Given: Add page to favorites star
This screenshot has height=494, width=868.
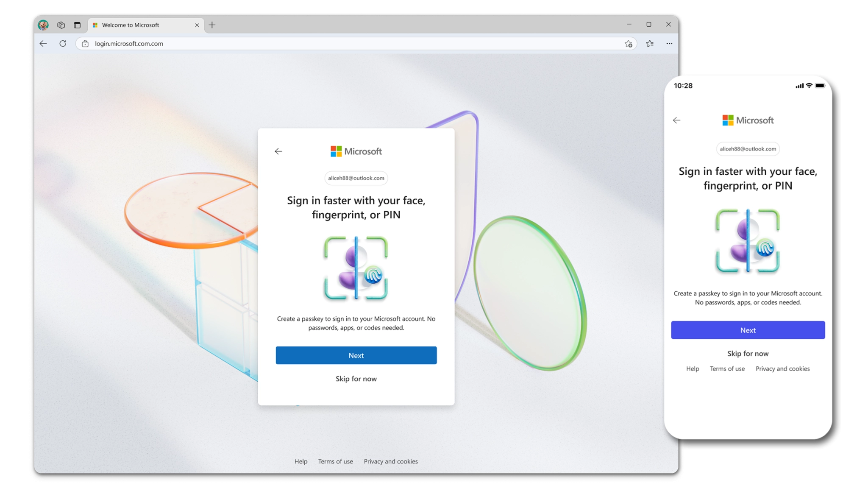Looking at the screenshot, I should click(628, 44).
